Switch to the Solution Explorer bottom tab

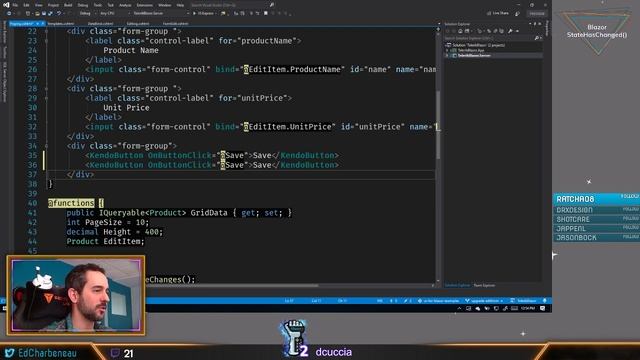[457, 285]
